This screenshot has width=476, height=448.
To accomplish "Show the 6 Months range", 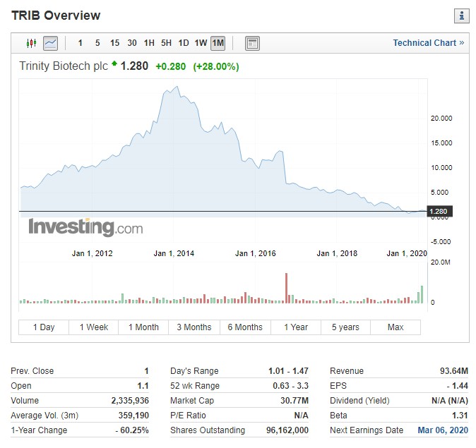I will click(x=245, y=327).
